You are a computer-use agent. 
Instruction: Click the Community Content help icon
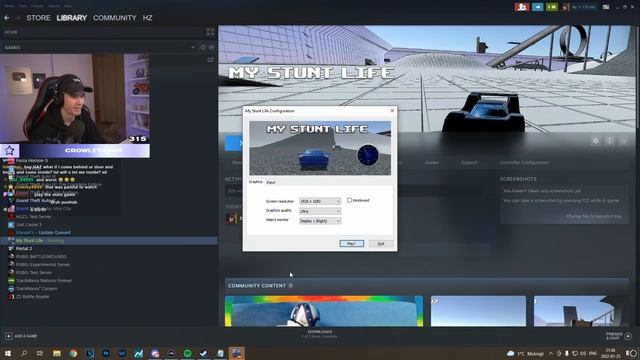(291, 286)
